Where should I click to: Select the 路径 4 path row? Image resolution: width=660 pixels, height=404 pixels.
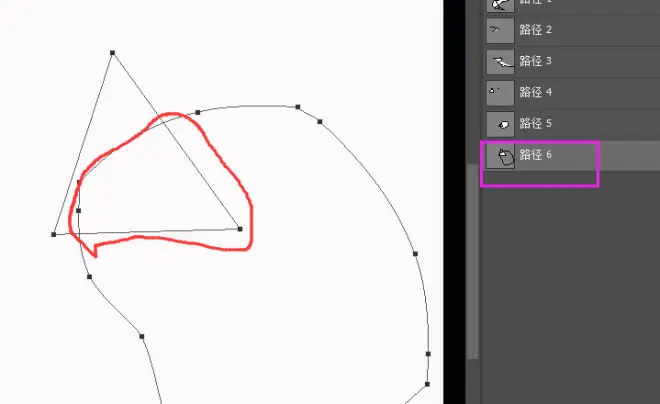(571, 93)
